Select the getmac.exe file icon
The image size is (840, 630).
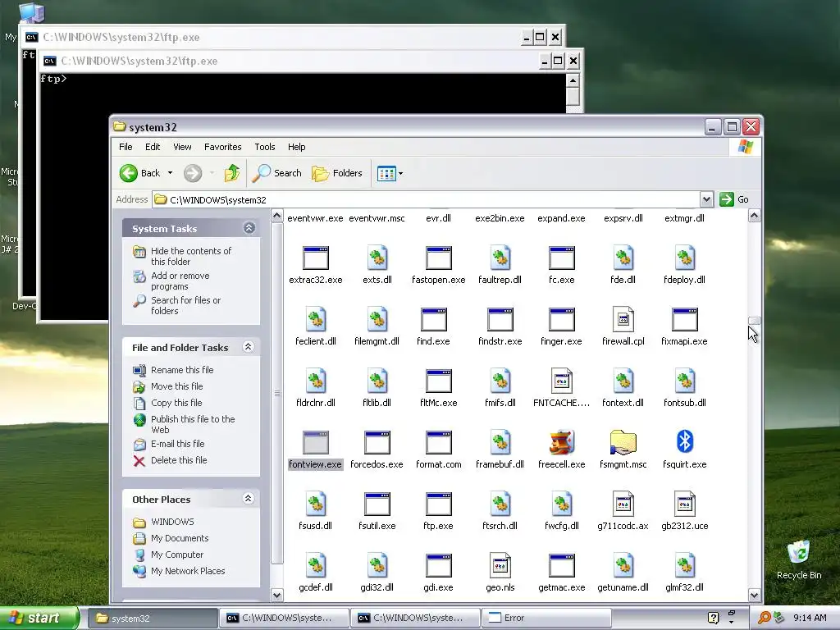pyautogui.click(x=561, y=566)
